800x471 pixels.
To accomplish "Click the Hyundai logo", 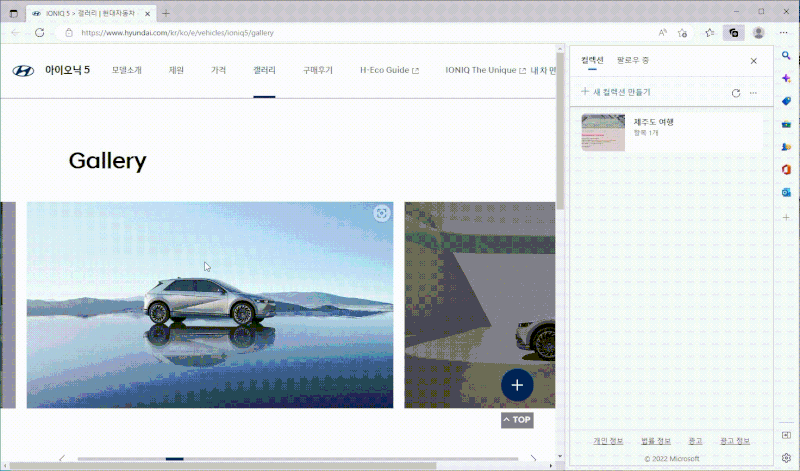I will point(23,70).
